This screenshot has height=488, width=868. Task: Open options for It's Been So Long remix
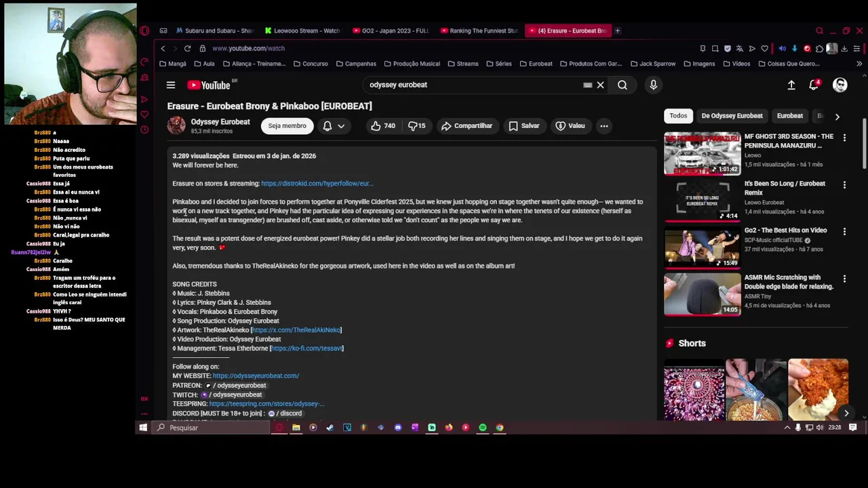click(x=844, y=184)
